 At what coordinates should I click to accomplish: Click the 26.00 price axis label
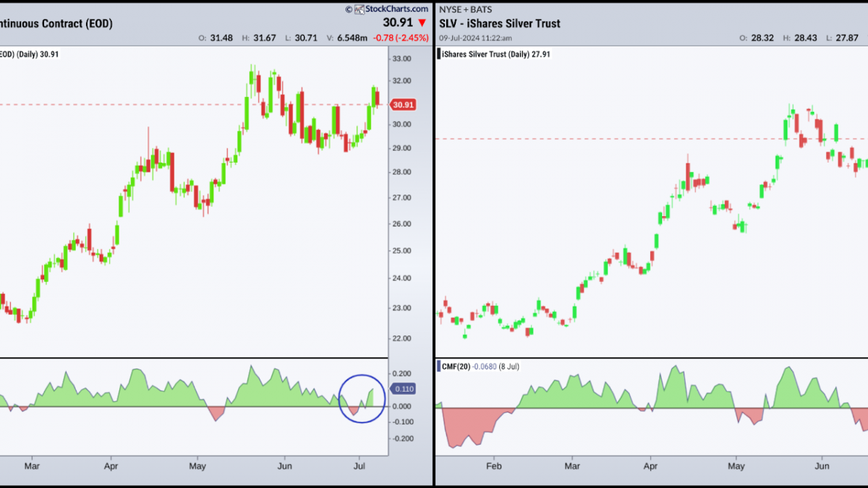401,223
